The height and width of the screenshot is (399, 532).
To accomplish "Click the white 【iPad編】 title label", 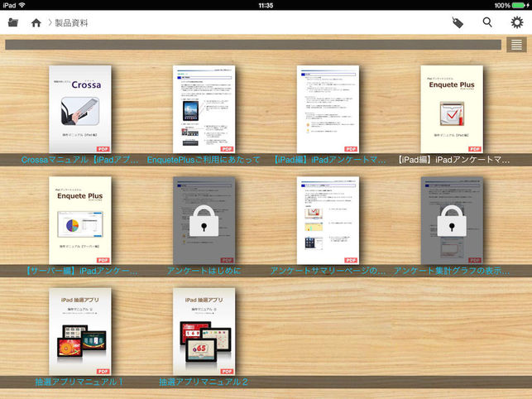I will (x=453, y=160).
